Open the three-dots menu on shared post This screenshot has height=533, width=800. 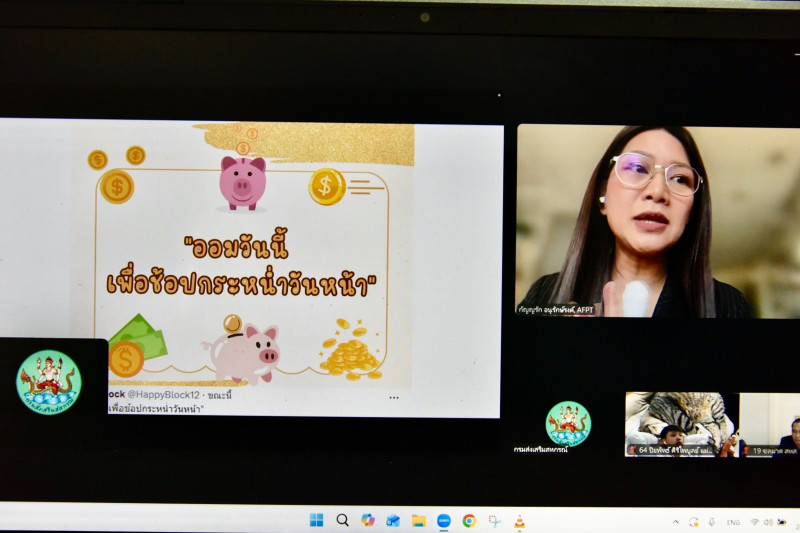click(394, 397)
